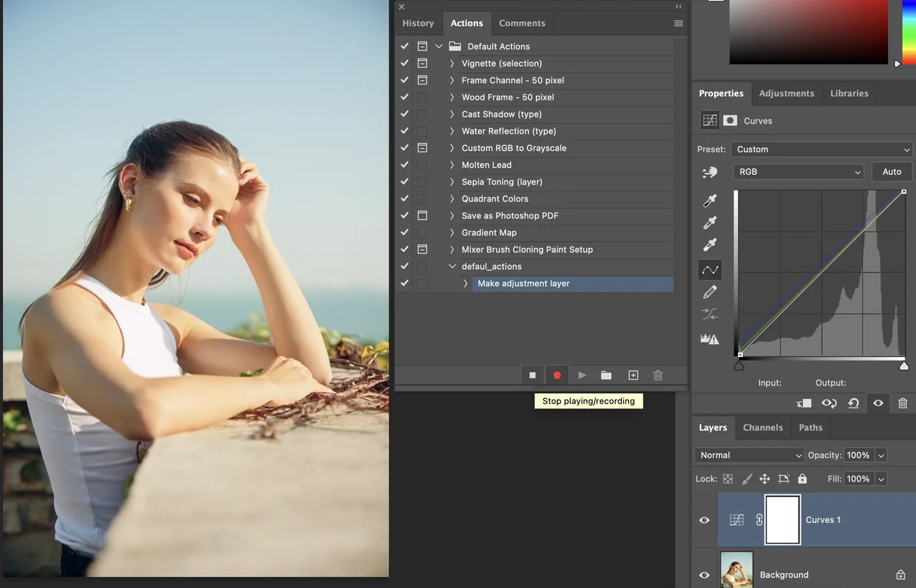Click the link icon on Curves 1 layer
This screenshot has height=588, width=916.
click(x=759, y=520)
